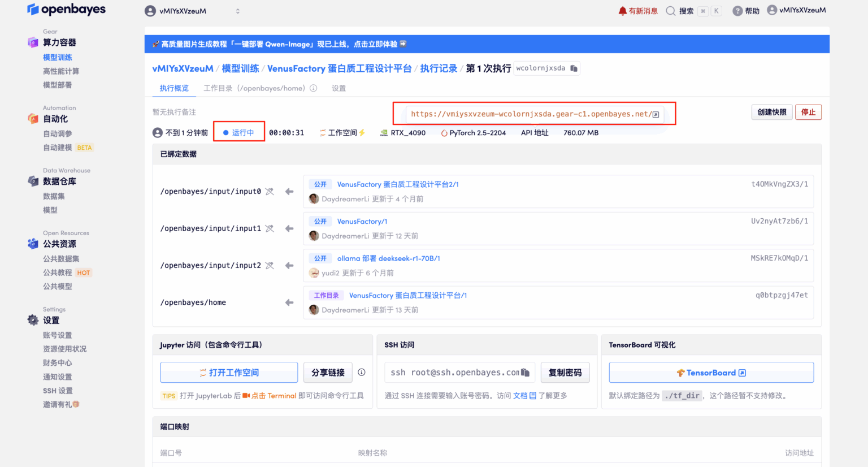Create a snapshot via 创建快照 button
This screenshot has width=868, height=467.
[771, 112]
